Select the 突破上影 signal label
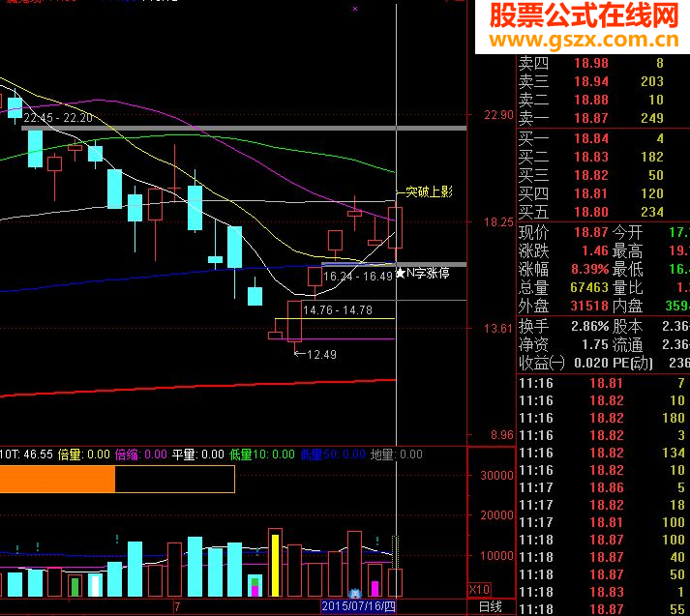 tap(429, 191)
